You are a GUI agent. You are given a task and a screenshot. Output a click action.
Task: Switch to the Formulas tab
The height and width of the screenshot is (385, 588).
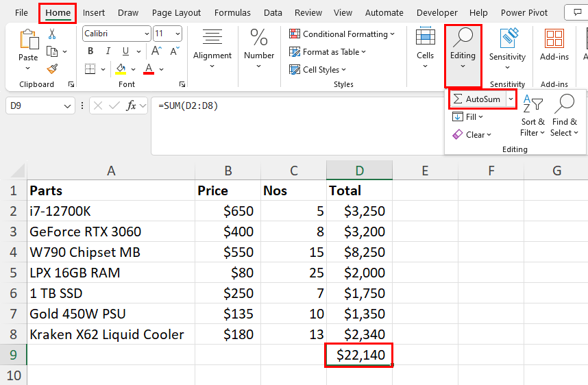click(232, 13)
